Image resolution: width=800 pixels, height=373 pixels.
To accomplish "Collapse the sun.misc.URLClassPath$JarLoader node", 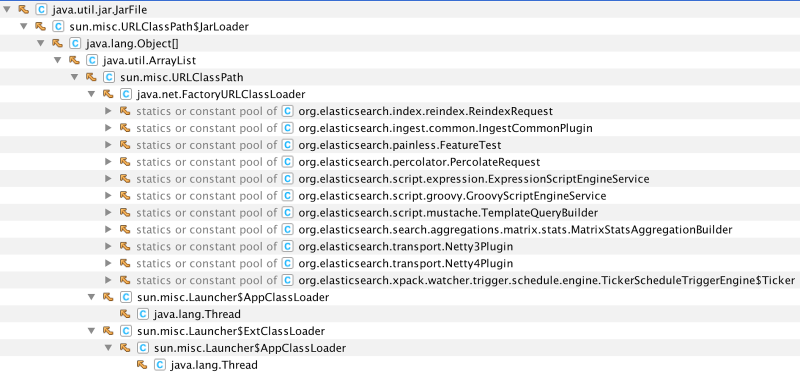I will coord(23,26).
